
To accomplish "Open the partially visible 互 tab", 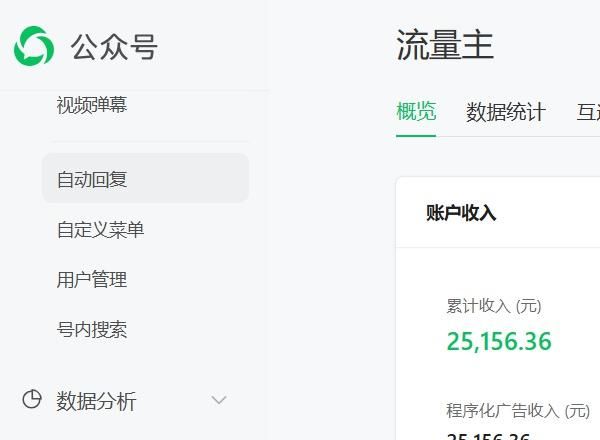I will coord(588,112).
